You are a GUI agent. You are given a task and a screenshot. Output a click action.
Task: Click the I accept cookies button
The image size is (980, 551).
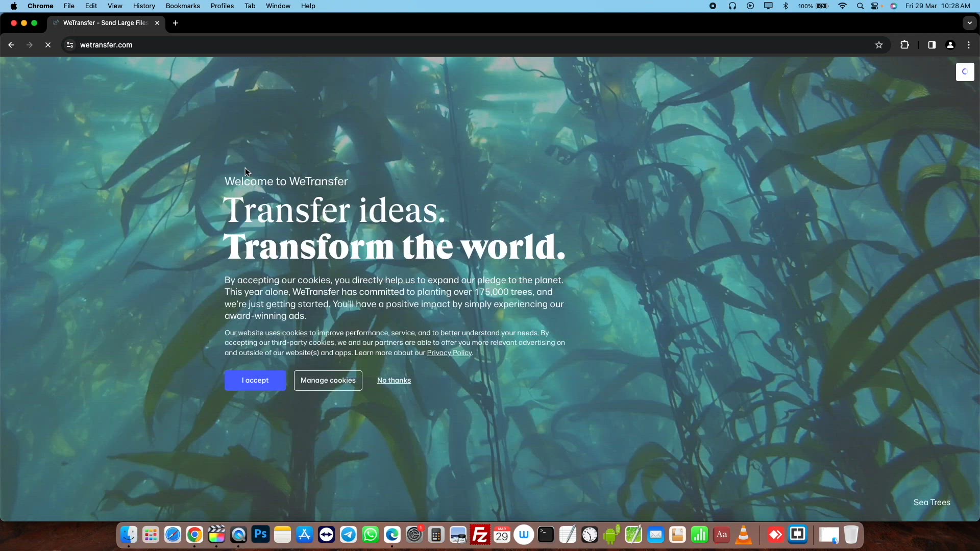click(255, 381)
